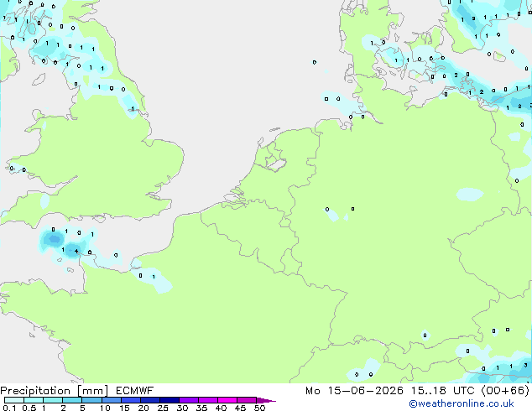The height and width of the screenshot is (411, 532).
Task: Select the 5 mm legend color swatch
Action: tap(91, 400)
